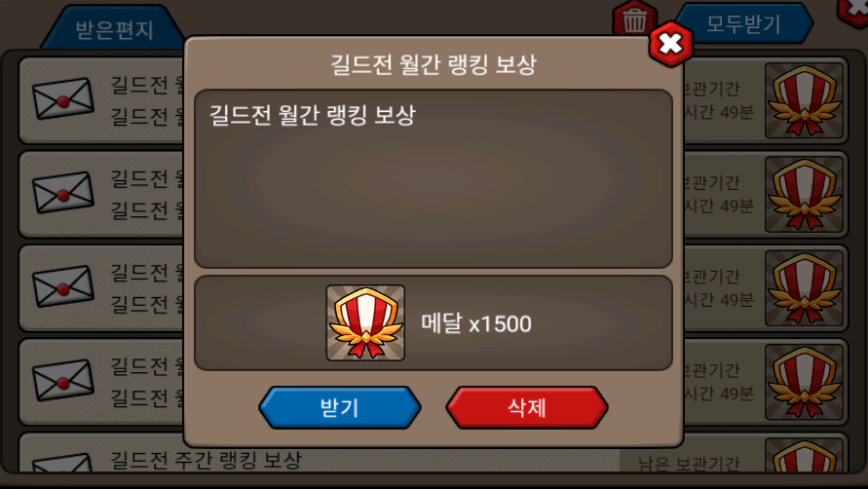The height and width of the screenshot is (489, 868).
Task: Click the third mail envelope icon
Action: click(x=62, y=286)
